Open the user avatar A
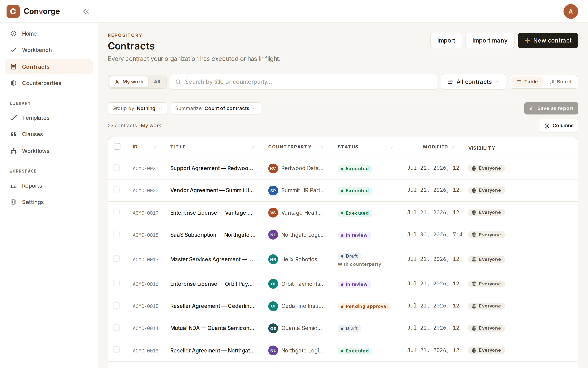The image size is (588, 368). pyautogui.click(x=570, y=11)
